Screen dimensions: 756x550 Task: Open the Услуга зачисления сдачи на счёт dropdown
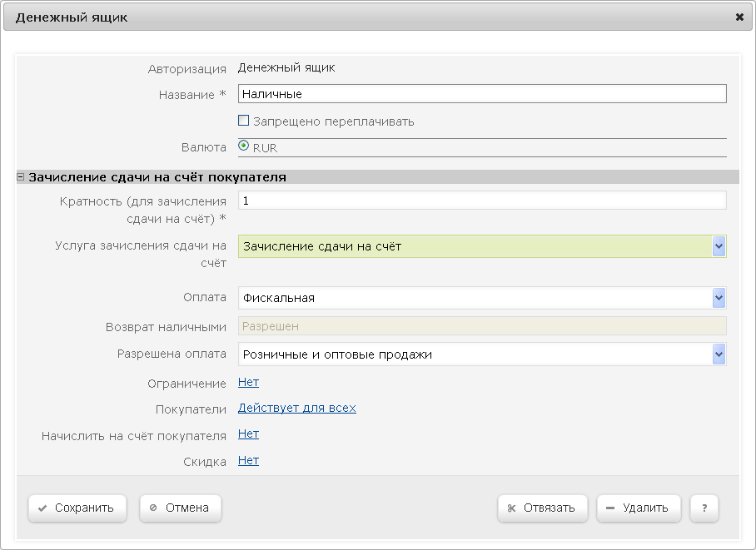(x=719, y=246)
